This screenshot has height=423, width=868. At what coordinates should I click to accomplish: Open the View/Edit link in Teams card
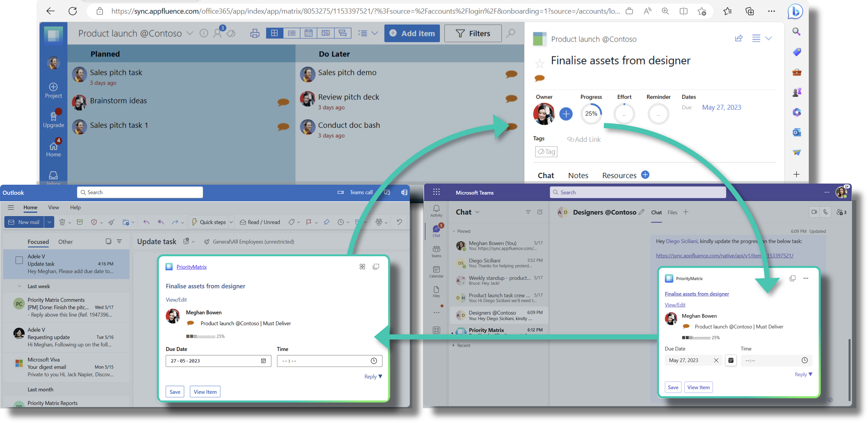click(675, 305)
